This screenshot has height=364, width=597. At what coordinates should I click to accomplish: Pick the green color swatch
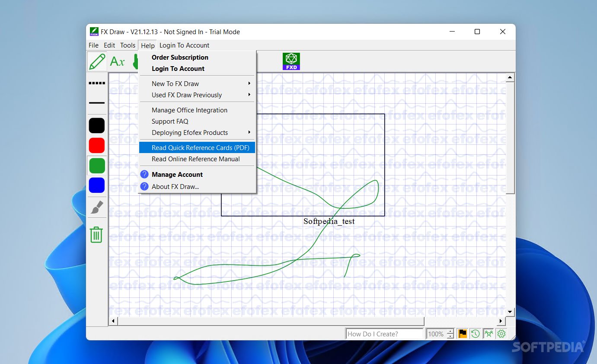97,165
